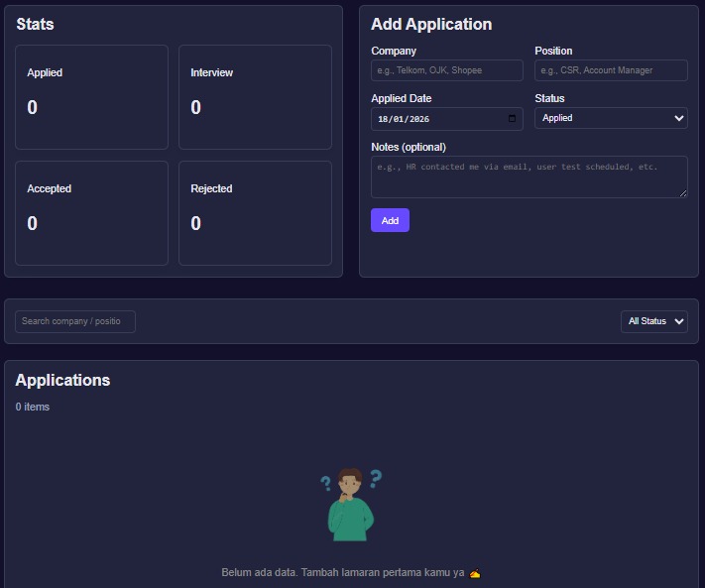Focus the Search company / position box
The image size is (705, 588).
click(75, 321)
